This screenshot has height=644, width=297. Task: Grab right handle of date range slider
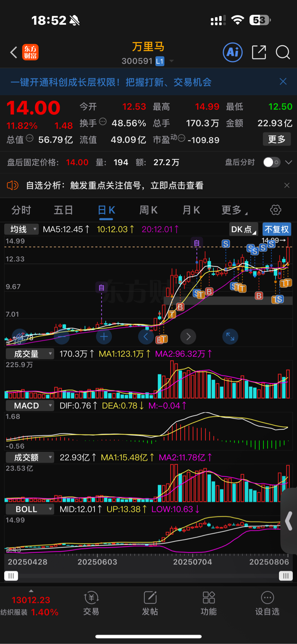click(286, 576)
